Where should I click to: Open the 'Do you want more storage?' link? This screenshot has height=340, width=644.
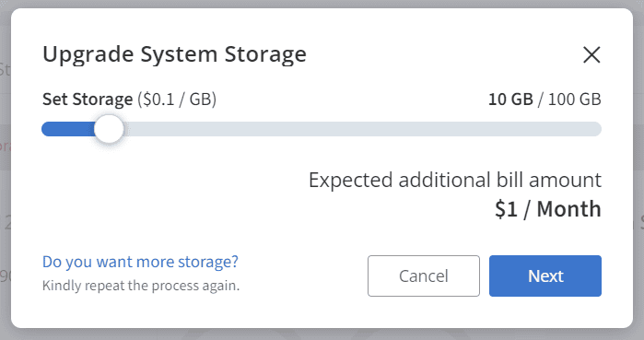(x=140, y=262)
